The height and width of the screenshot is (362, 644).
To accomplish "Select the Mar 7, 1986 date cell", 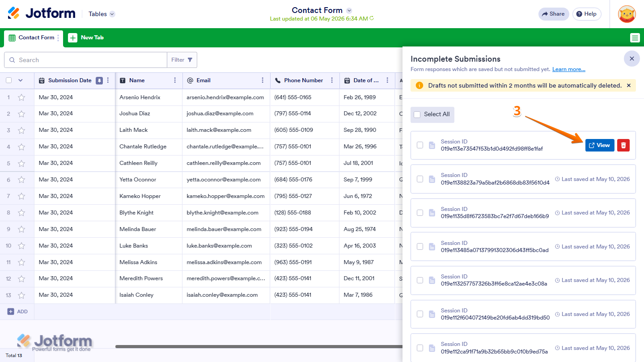I will pyautogui.click(x=367, y=295).
